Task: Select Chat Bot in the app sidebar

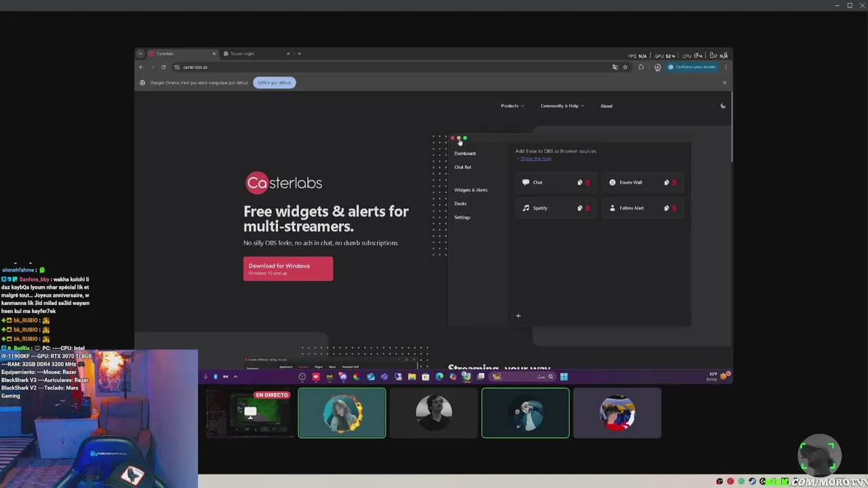Action: click(462, 167)
